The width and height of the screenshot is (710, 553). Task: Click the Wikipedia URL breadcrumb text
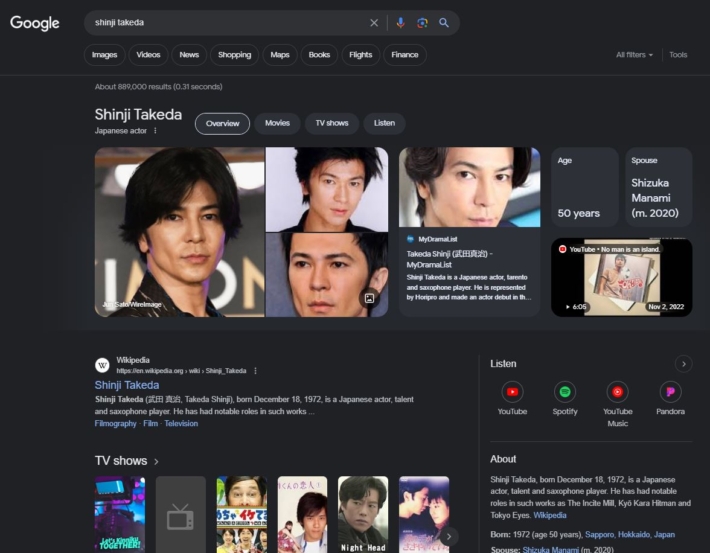pyautogui.click(x=181, y=371)
